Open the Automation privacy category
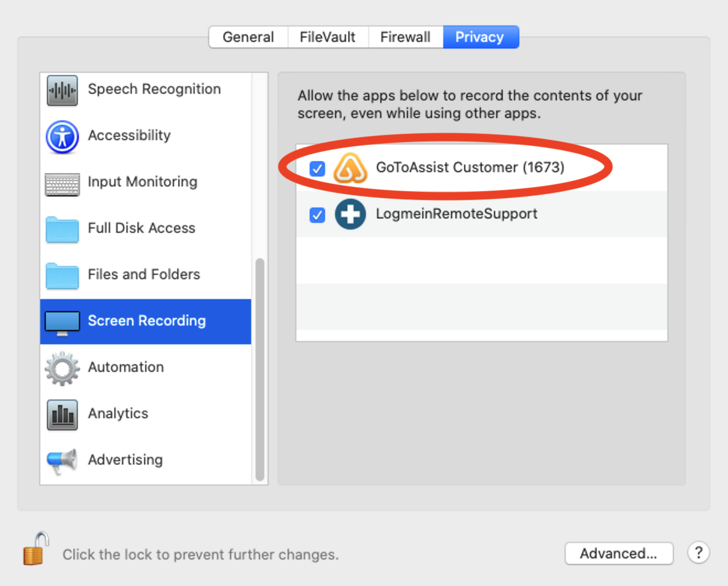 (146, 367)
